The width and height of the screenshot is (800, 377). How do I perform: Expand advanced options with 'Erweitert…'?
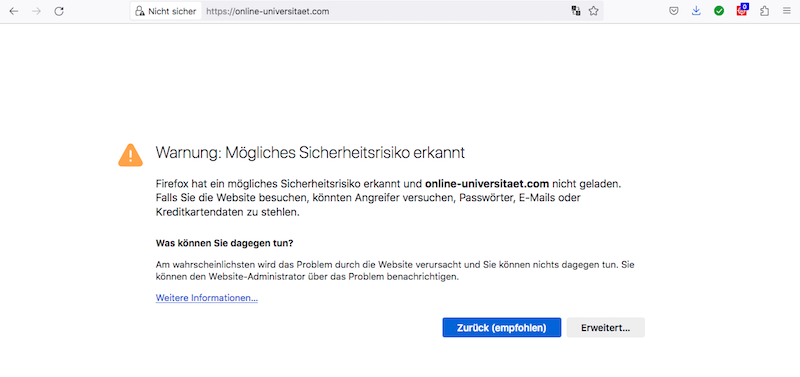point(606,328)
